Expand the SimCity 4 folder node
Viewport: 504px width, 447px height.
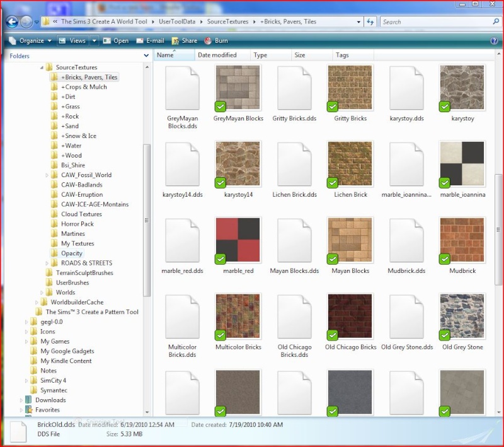click(26, 381)
